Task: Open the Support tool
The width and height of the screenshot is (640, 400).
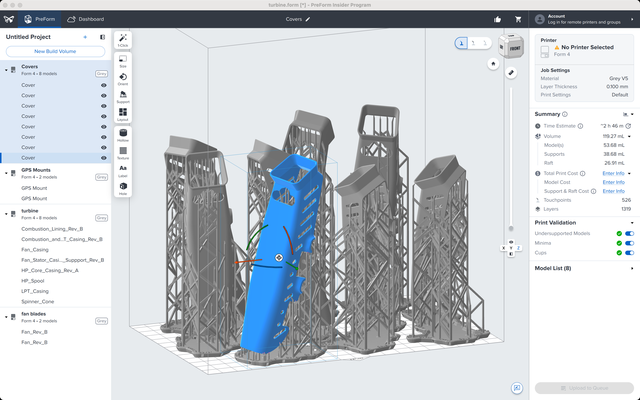Action: pyautogui.click(x=123, y=97)
